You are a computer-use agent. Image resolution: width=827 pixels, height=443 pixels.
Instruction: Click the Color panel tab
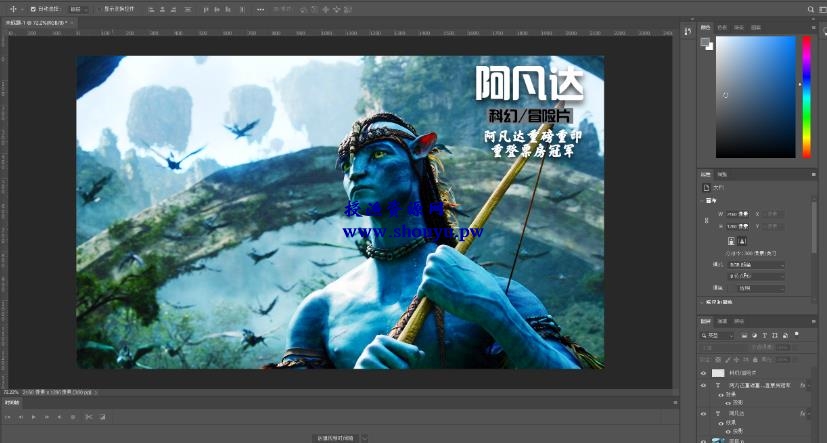[705, 27]
